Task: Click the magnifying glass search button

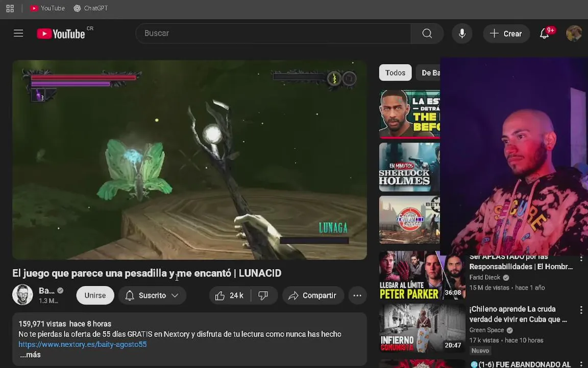Action: pyautogui.click(x=427, y=33)
